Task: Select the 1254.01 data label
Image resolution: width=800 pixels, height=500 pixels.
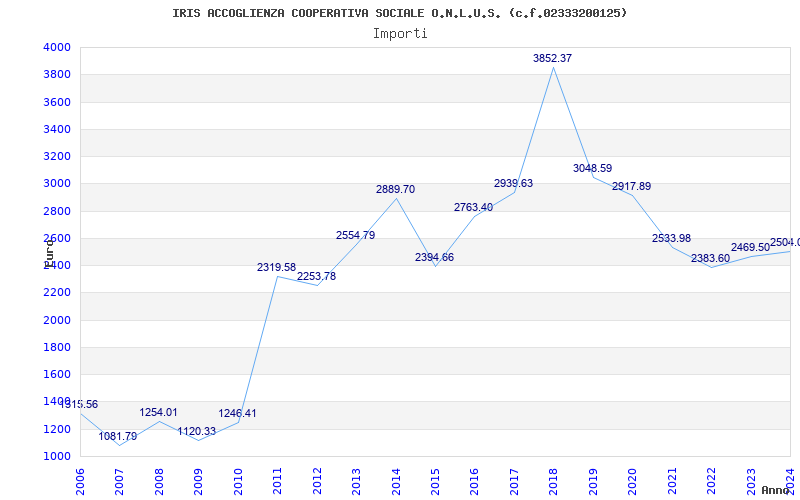Action: tap(158, 412)
